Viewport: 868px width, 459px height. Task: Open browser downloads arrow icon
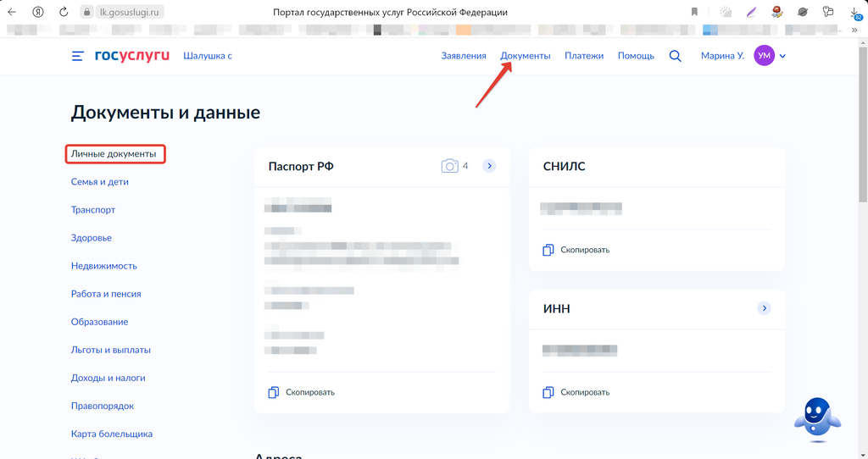(855, 12)
